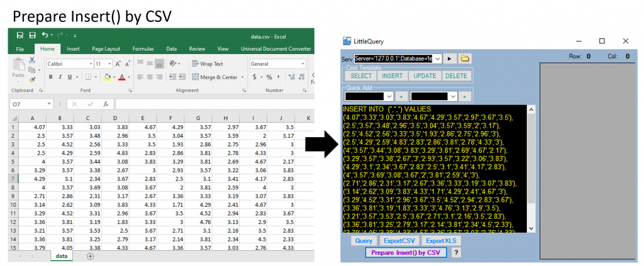Click the Merge & Center button
The width and height of the screenshot is (644, 266).
pyautogui.click(x=215, y=77)
